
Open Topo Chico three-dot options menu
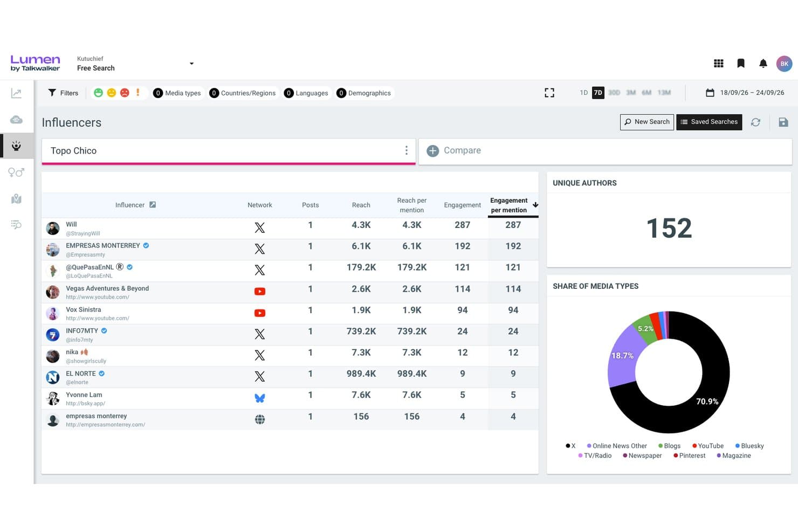point(406,150)
